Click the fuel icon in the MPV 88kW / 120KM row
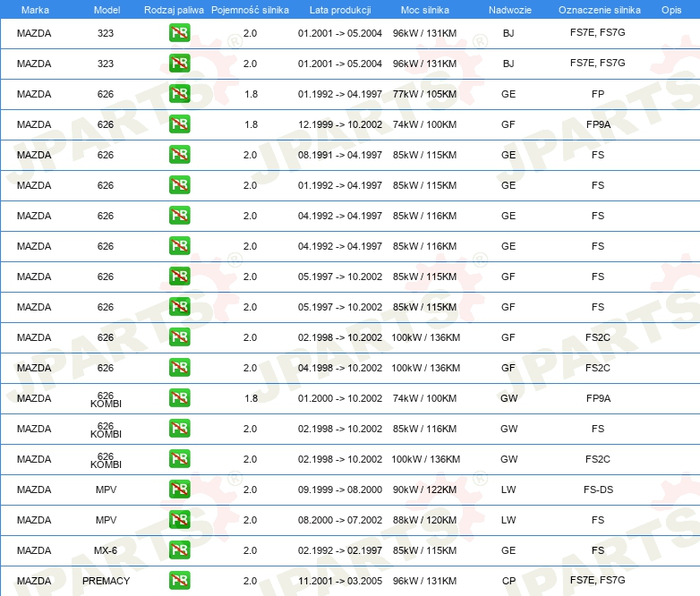The image size is (700, 596). click(x=179, y=520)
